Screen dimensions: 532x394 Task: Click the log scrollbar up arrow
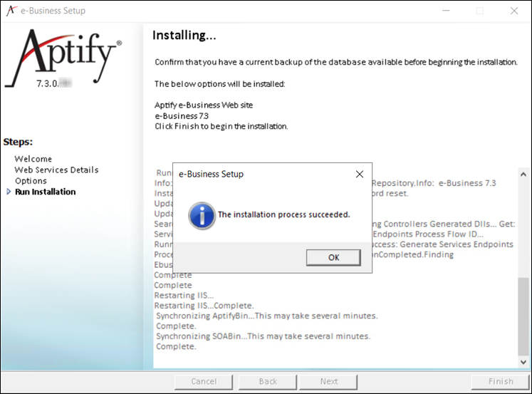[x=523, y=175]
